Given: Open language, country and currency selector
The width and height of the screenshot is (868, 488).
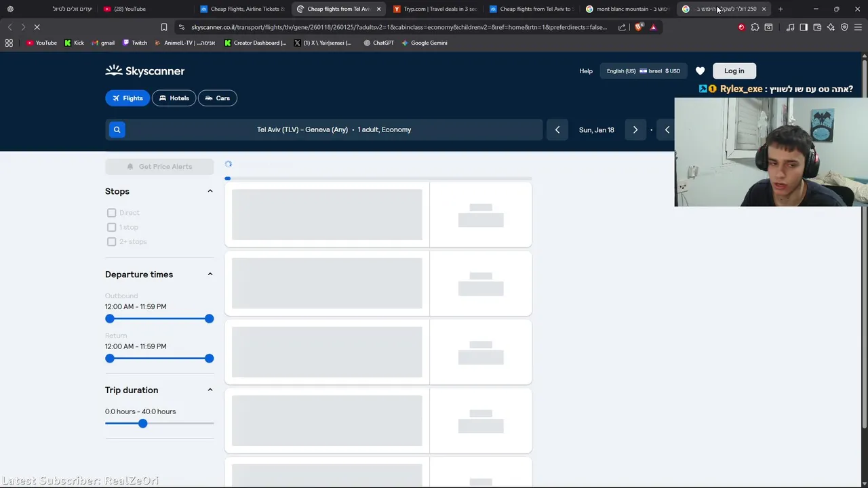Looking at the screenshot, I should (643, 70).
